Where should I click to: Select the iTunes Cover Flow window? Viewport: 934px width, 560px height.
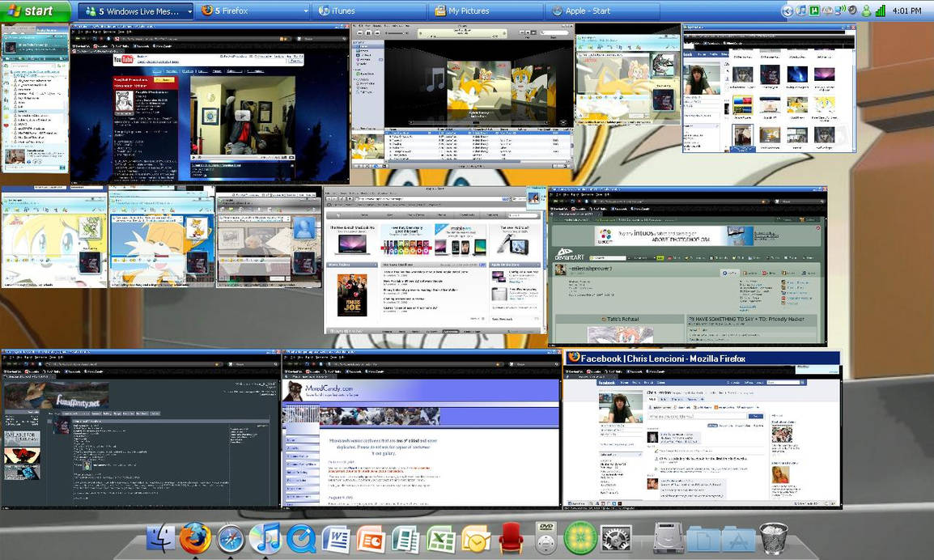[462, 96]
